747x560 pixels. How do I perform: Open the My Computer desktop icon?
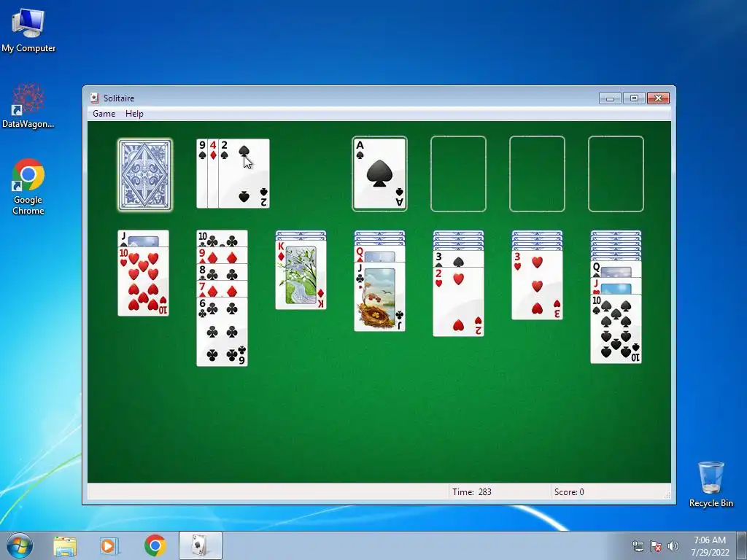(28, 31)
